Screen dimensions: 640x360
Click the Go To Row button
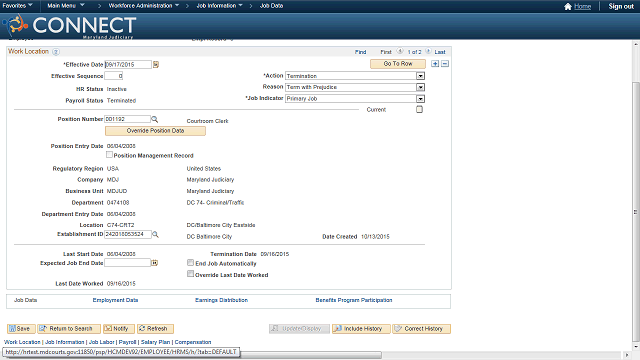[x=398, y=64]
